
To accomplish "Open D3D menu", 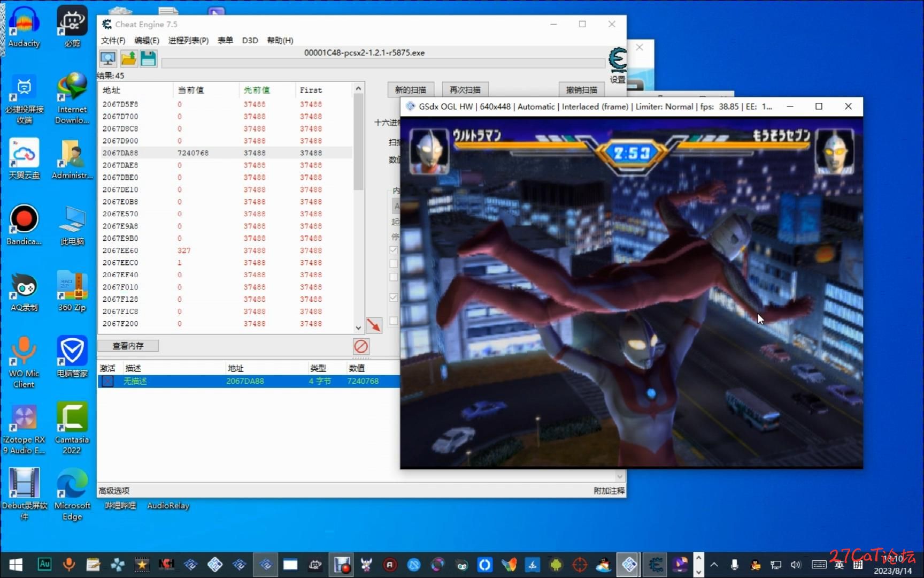I will click(250, 40).
